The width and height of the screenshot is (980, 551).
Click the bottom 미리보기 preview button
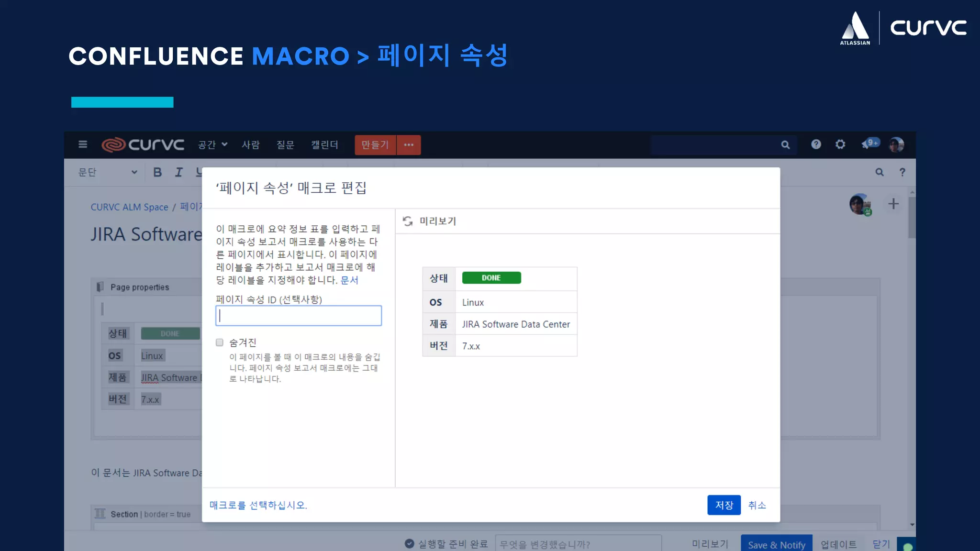tap(710, 544)
